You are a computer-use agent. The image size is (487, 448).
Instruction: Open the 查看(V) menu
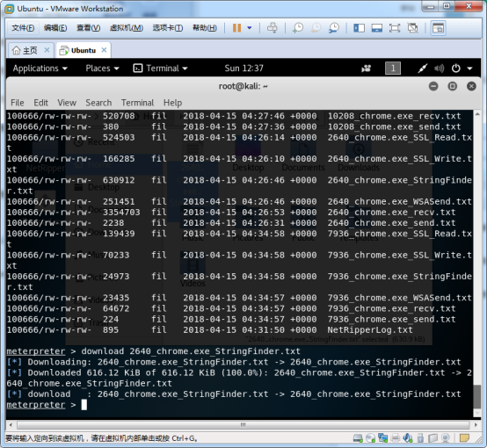click(88, 28)
